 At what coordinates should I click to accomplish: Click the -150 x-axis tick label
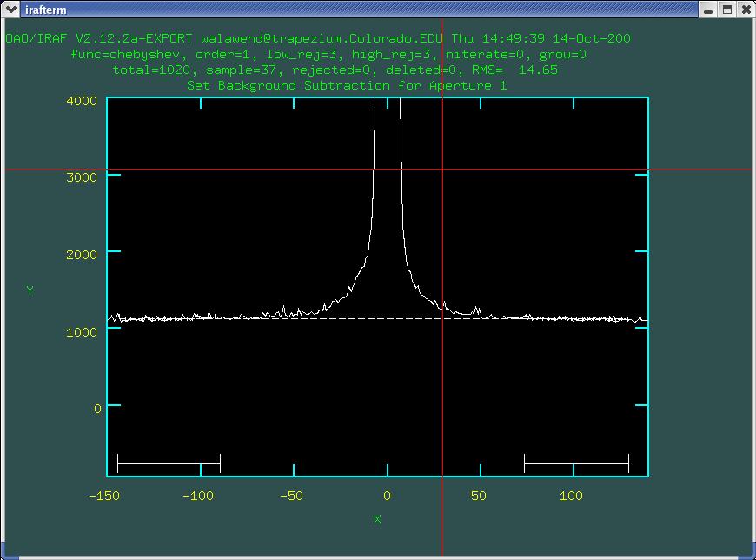click(x=104, y=496)
